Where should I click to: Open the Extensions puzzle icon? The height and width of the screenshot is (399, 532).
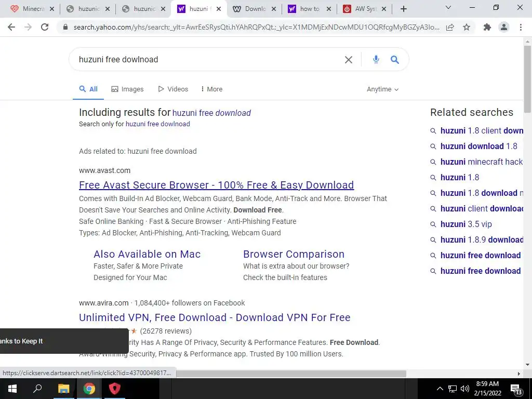point(487,27)
